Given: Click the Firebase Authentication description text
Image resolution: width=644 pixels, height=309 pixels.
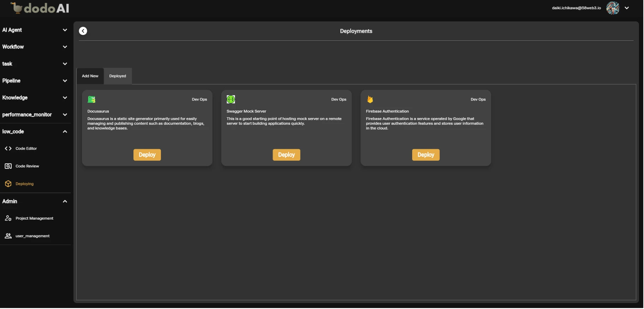Looking at the screenshot, I should pyautogui.click(x=425, y=123).
